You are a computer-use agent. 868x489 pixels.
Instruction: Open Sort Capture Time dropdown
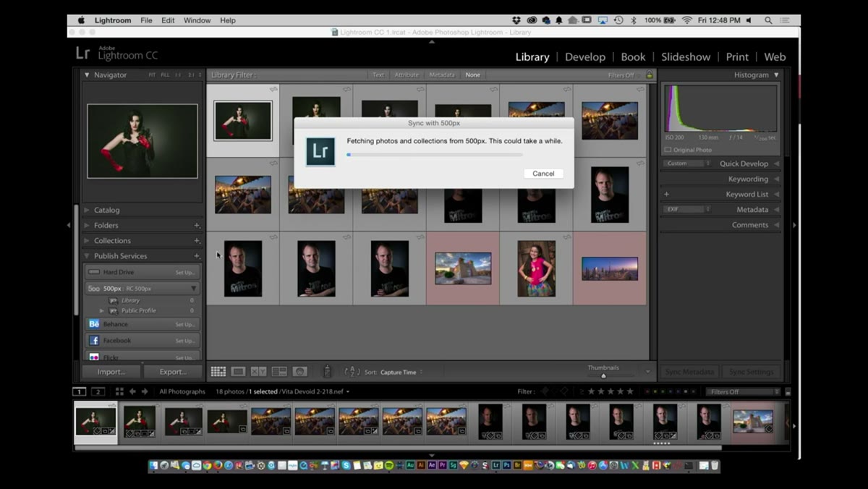pos(401,372)
